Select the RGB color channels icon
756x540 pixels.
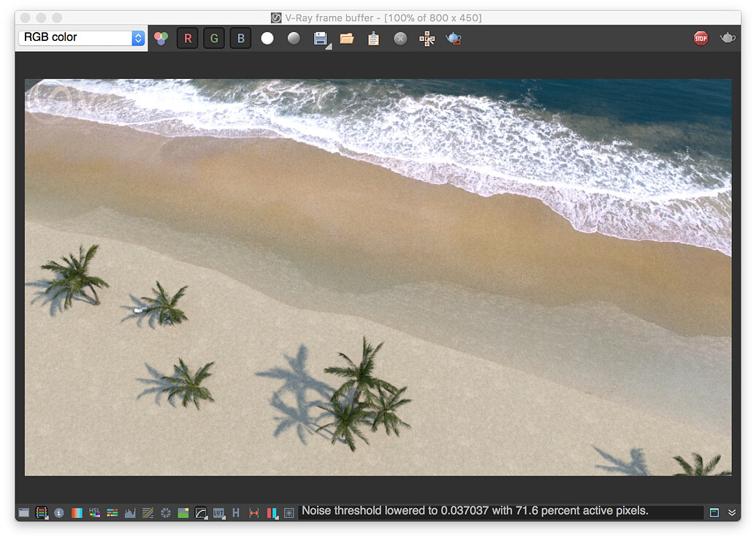(x=161, y=38)
